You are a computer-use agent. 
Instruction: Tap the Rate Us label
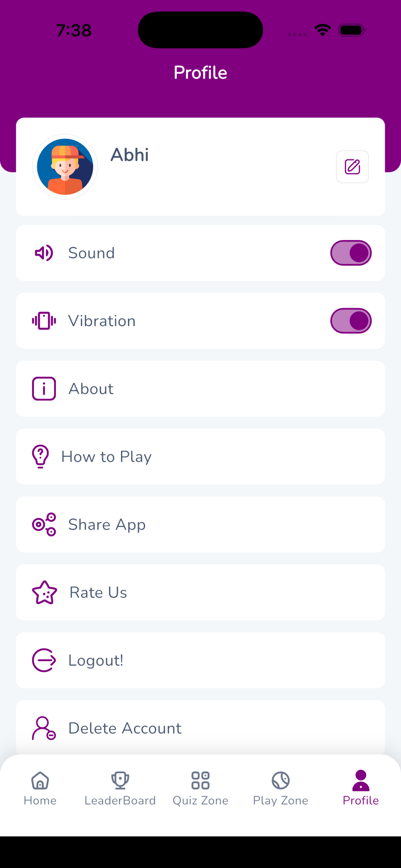(98, 592)
